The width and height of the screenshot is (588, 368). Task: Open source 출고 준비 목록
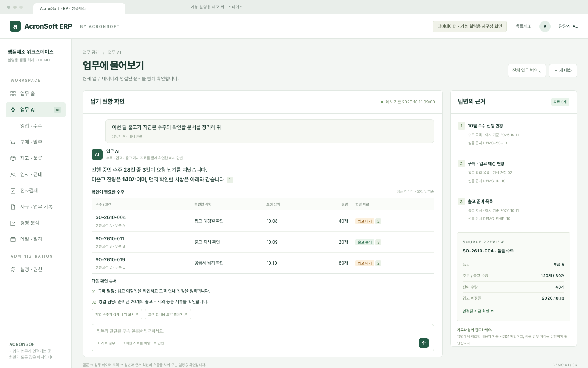point(513,210)
